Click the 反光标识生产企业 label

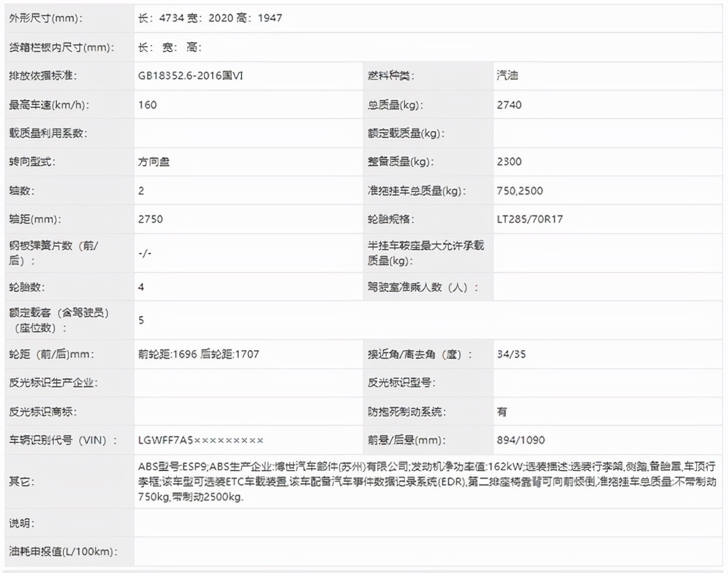coord(53,382)
